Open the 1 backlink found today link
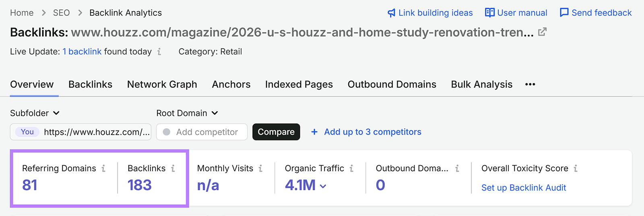Viewport: 644px width, 216px height. (x=82, y=52)
